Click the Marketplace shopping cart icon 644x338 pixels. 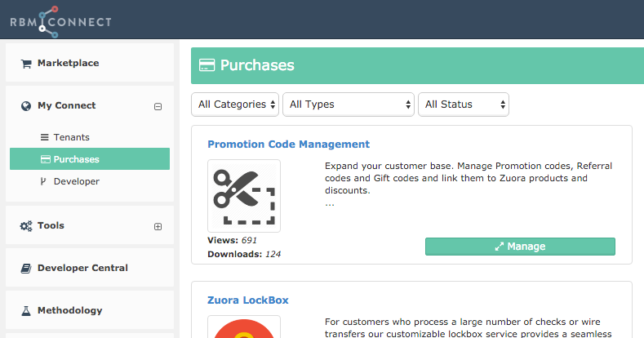point(26,64)
